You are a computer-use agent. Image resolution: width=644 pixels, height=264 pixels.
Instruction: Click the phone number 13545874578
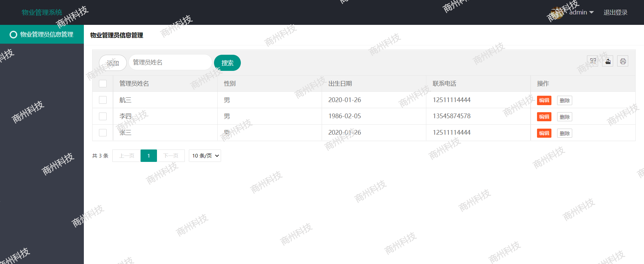[x=451, y=116]
